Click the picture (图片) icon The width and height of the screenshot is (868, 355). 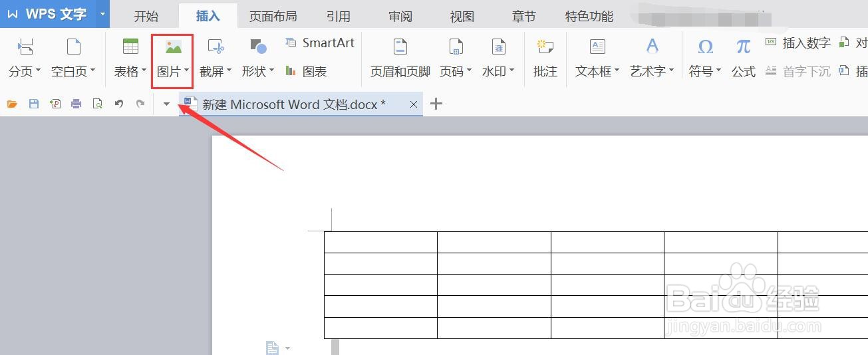tap(173, 47)
